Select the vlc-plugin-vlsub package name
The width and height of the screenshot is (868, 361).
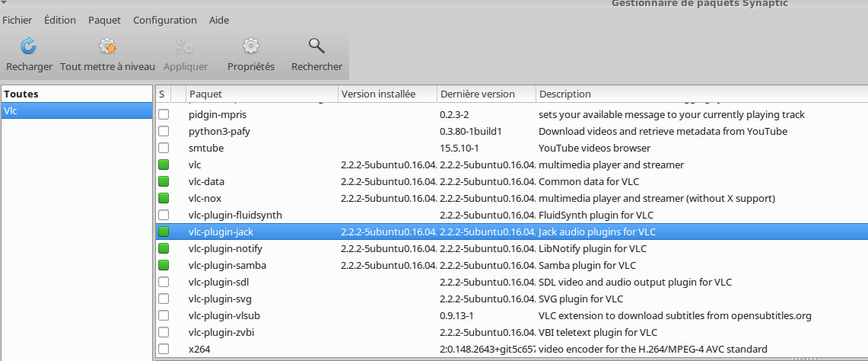pyautogui.click(x=224, y=315)
